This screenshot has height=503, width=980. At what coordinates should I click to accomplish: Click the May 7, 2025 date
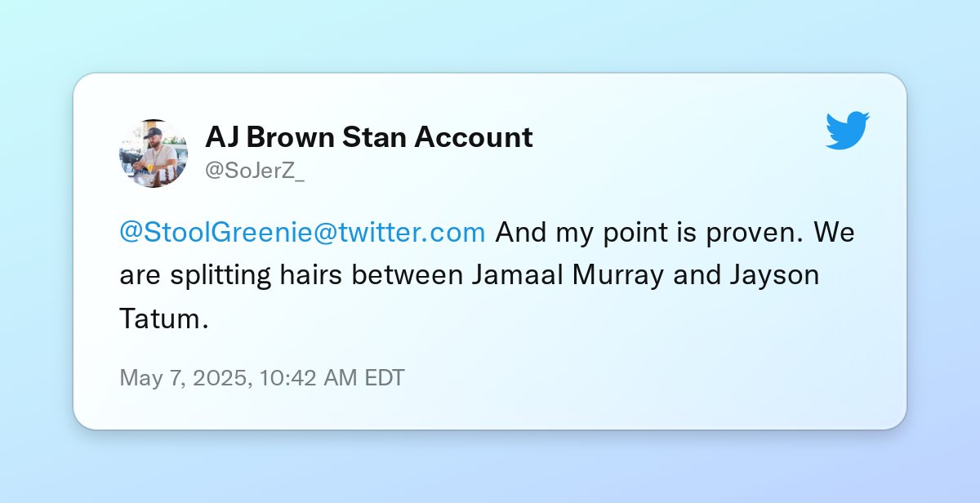[x=185, y=378]
